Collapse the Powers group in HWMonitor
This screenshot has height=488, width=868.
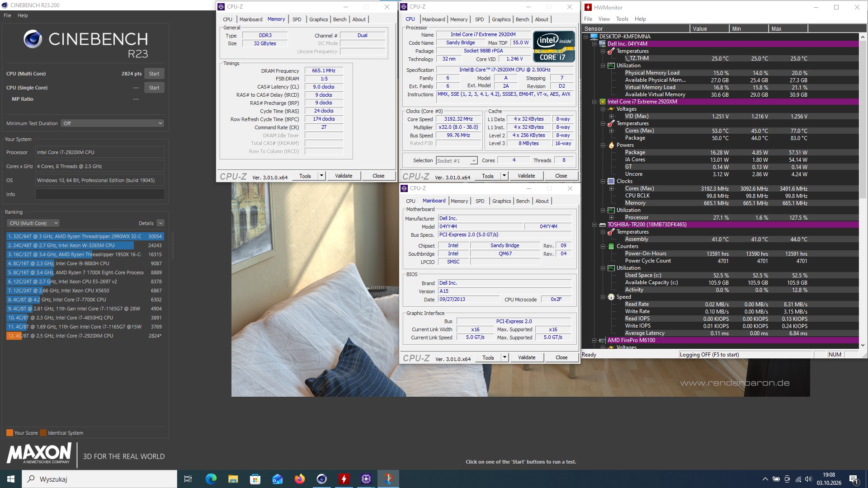(603, 145)
